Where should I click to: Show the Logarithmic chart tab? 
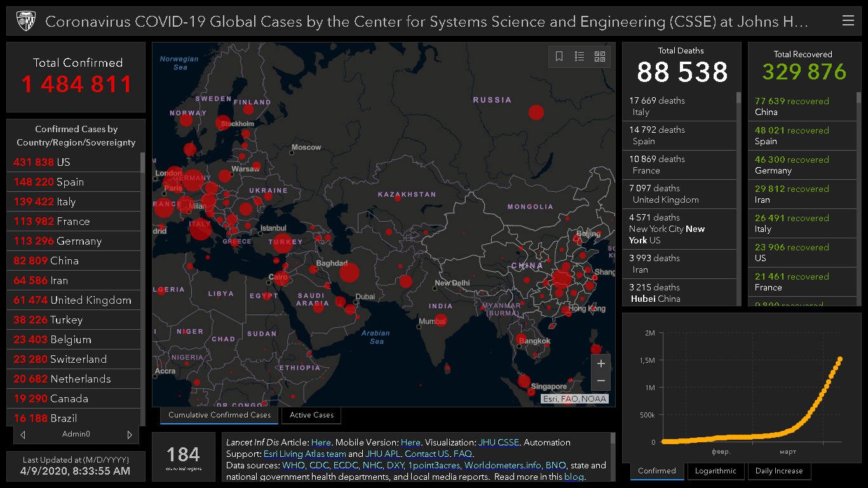pyautogui.click(x=715, y=471)
